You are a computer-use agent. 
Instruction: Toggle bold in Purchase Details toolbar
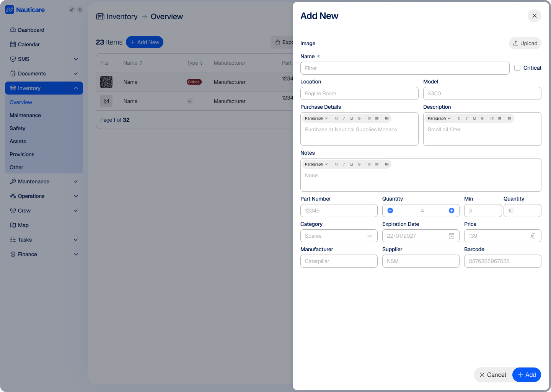pyautogui.click(x=336, y=118)
